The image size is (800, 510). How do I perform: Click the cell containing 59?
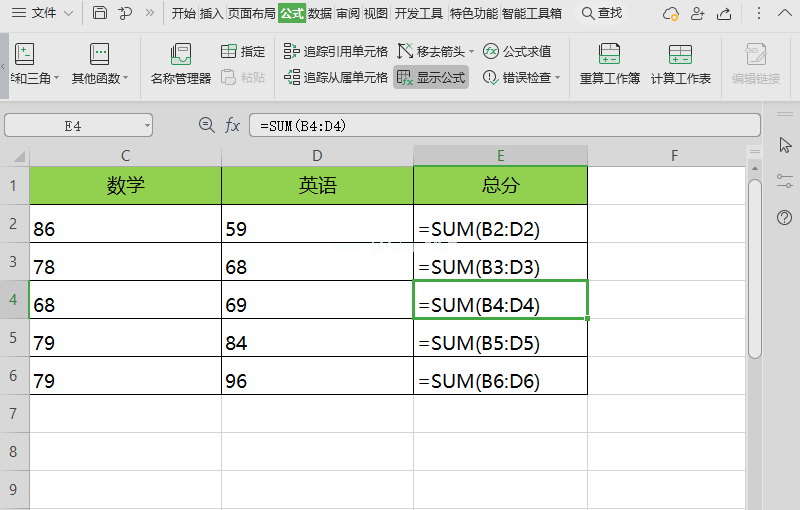[317, 224]
